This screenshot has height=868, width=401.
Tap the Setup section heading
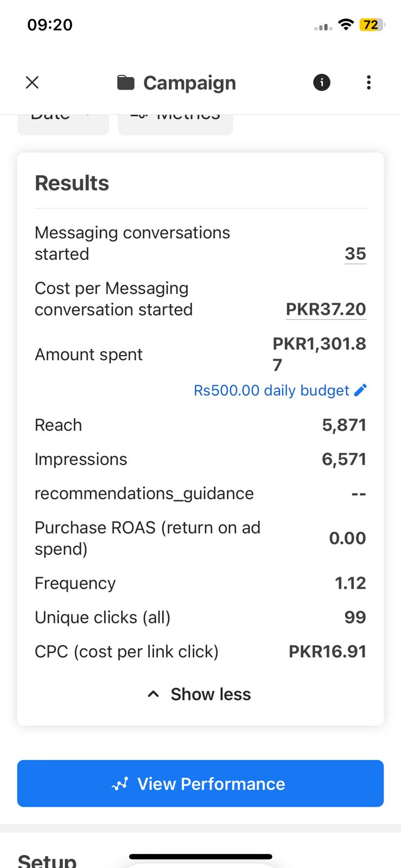47,860
